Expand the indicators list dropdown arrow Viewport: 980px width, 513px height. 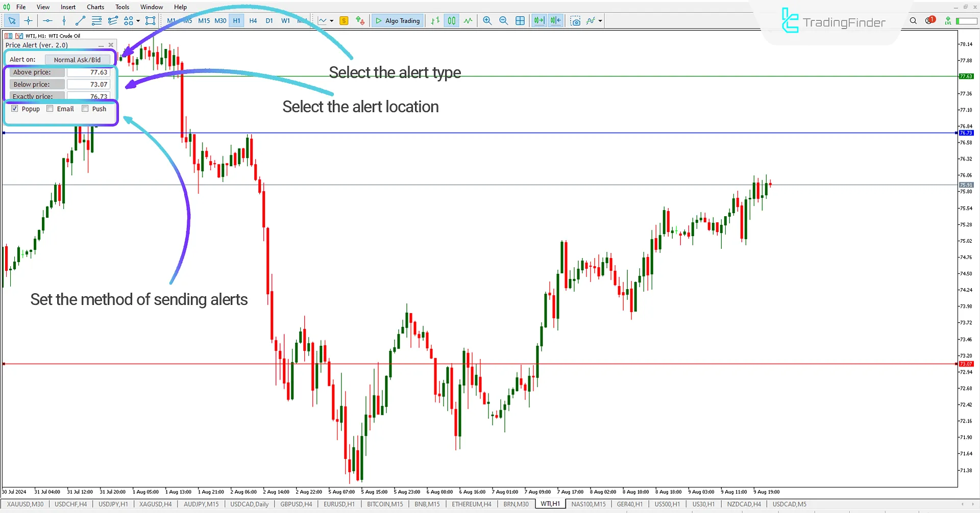pyautogui.click(x=600, y=21)
